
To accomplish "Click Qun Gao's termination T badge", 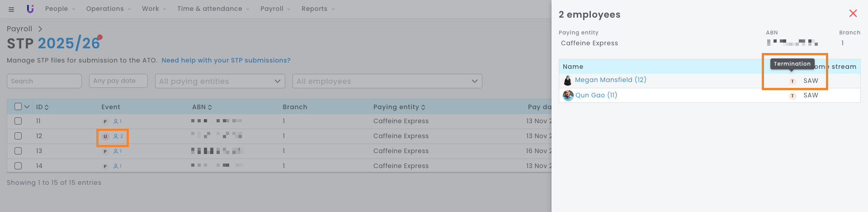I will [792, 96].
